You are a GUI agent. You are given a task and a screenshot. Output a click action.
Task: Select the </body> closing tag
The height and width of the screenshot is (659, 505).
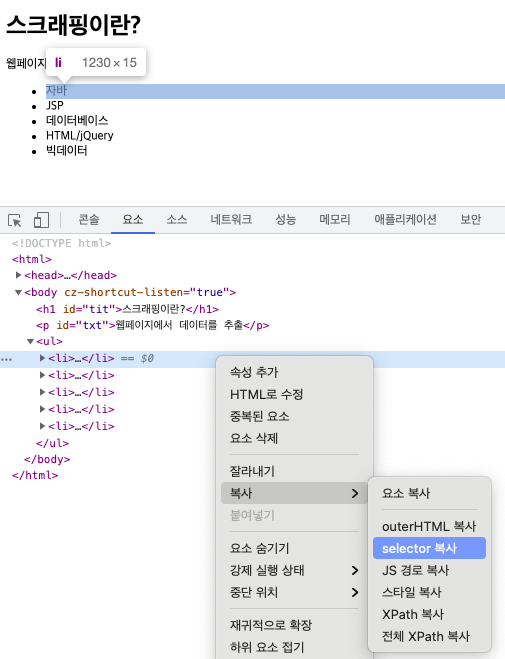click(47, 459)
